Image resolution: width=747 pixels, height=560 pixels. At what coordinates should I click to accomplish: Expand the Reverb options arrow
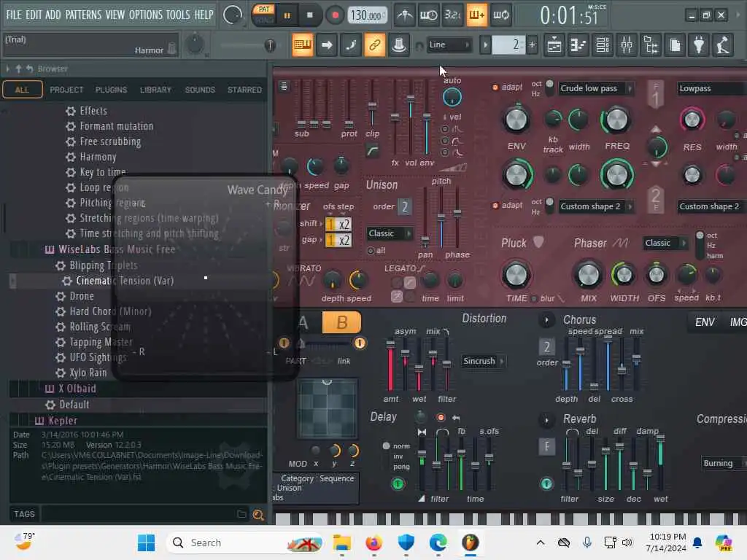click(546, 420)
